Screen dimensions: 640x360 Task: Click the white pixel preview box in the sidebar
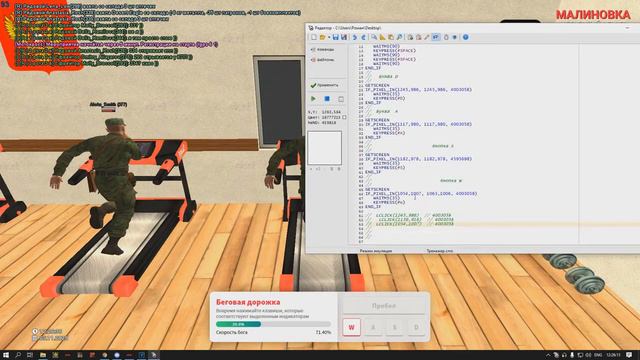(324, 148)
